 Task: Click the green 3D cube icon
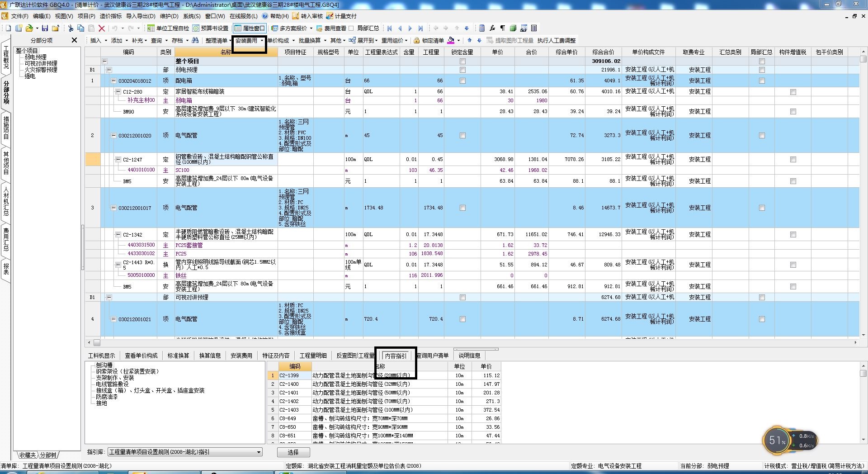[513, 28]
